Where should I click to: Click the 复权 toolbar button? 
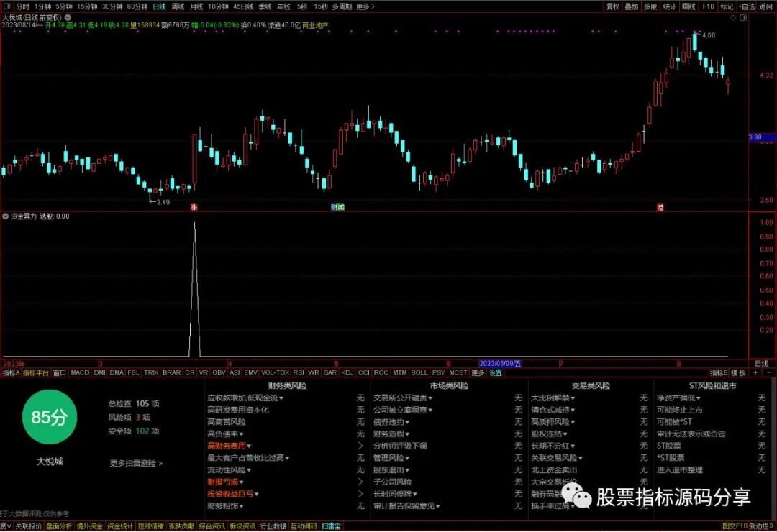613,6
